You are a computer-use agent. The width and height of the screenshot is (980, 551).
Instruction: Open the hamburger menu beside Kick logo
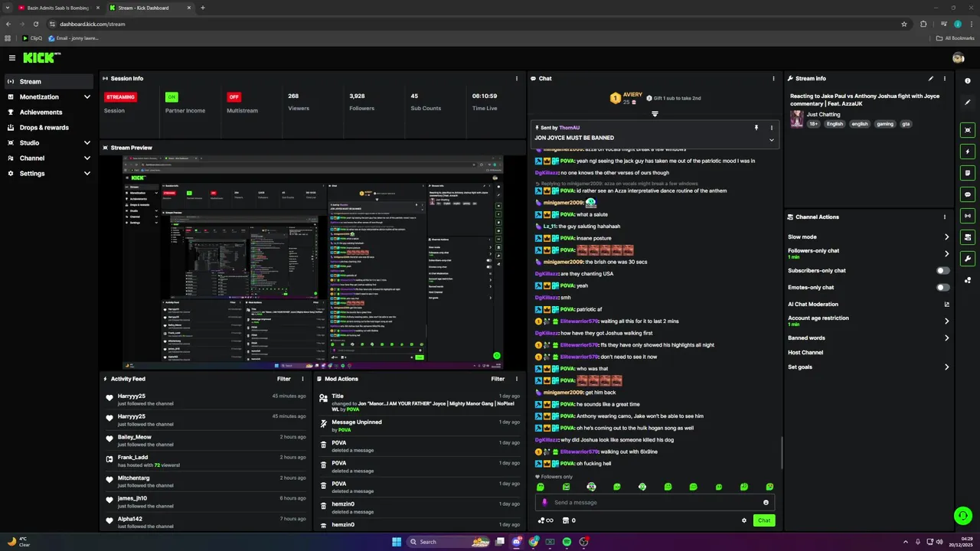coord(12,57)
